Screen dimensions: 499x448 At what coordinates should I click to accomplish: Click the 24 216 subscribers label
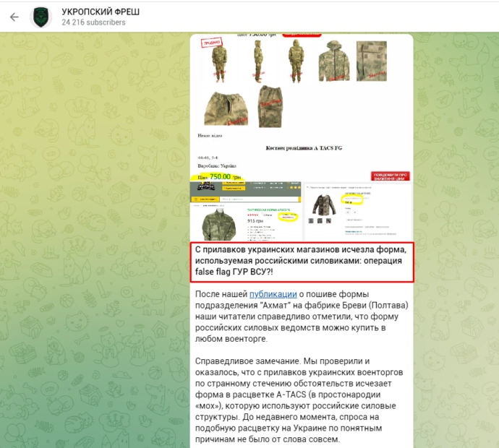[93, 22]
